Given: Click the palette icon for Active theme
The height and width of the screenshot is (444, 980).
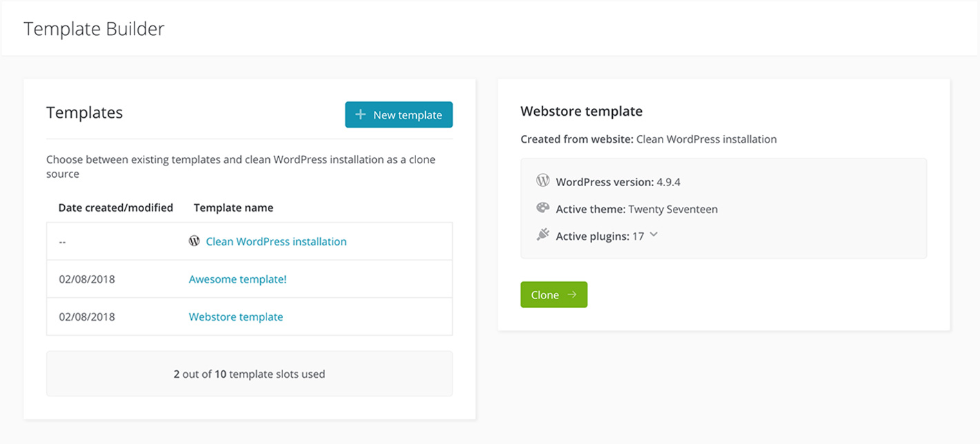Looking at the screenshot, I should tap(542, 208).
